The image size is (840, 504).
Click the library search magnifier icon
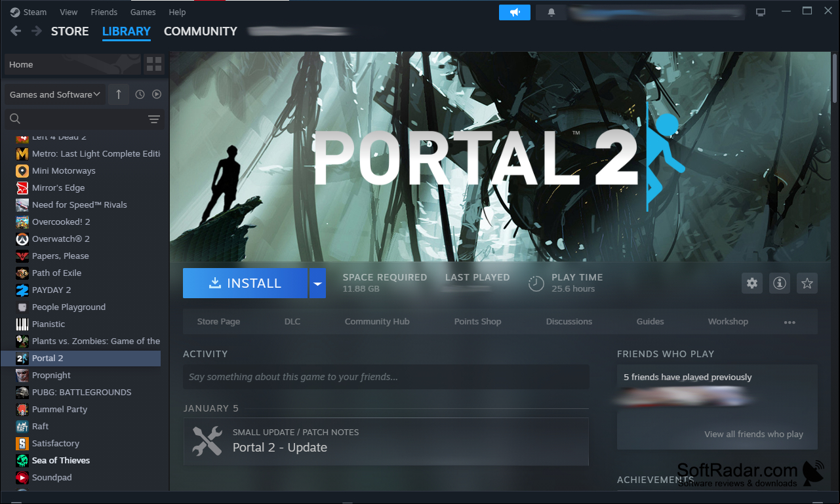pos(15,119)
